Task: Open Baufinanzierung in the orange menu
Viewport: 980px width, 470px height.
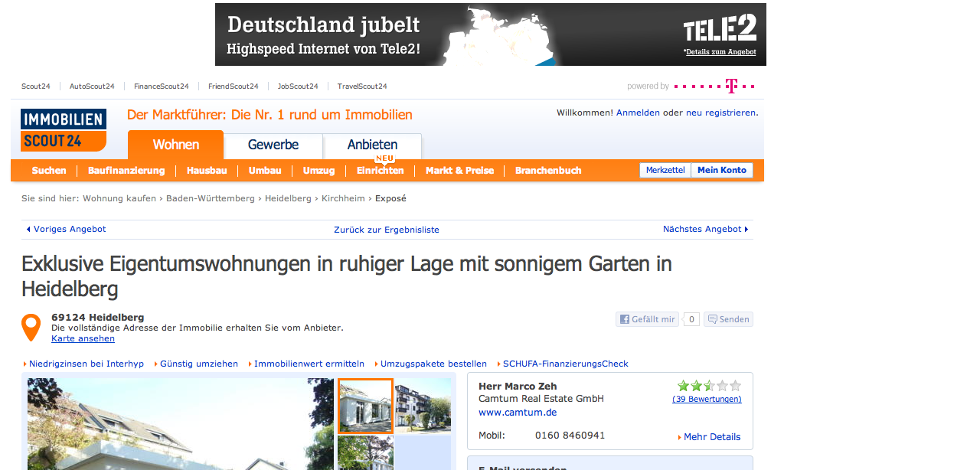Action: [x=126, y=171]
